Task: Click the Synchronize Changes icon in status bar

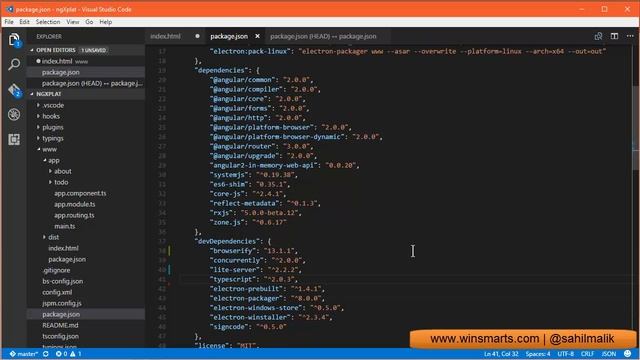Action: [x=46, y=354]
